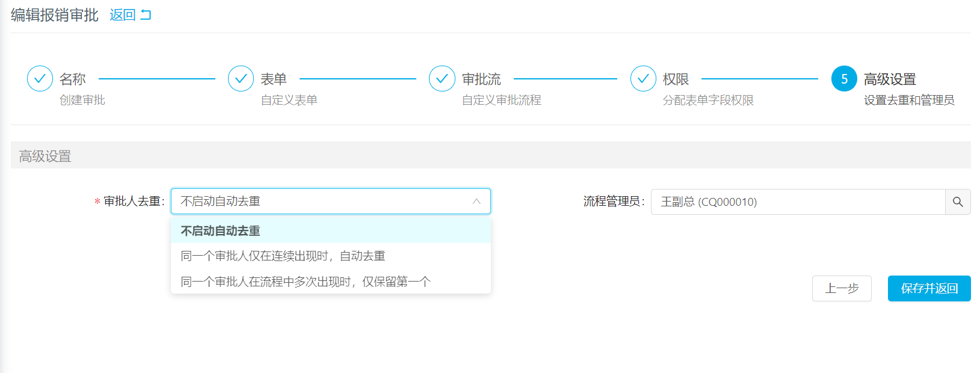Click the 保存并返回 button
The width and height of the screenshot is (980, 373).
[x=929, y=289]
